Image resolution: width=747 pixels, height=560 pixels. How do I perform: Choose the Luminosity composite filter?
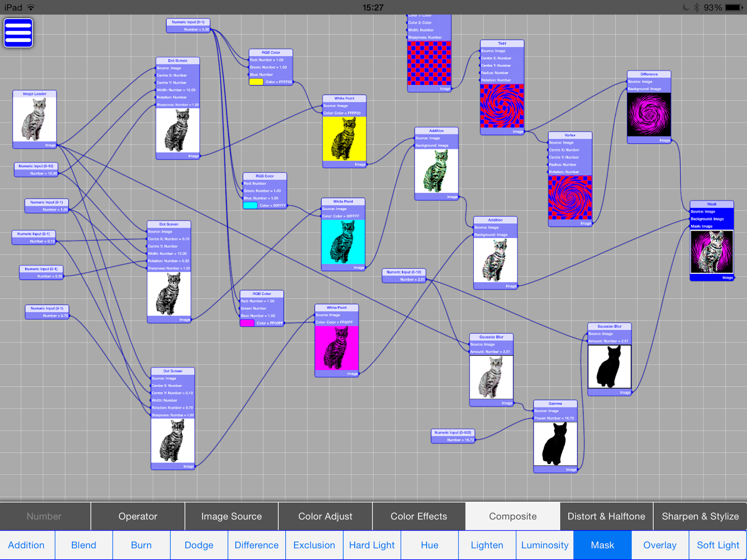[x=545, y=545]
